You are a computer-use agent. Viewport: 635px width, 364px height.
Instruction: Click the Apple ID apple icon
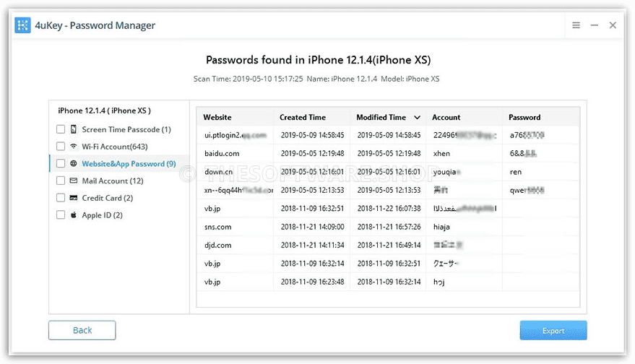(x=73, y=214)
